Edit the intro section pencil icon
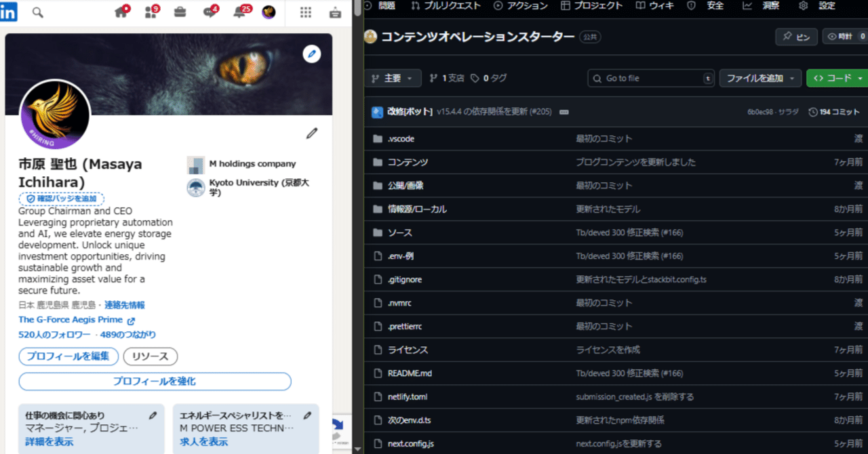The width and height of the screenshot is (868, 454). (x=311, y=133)
